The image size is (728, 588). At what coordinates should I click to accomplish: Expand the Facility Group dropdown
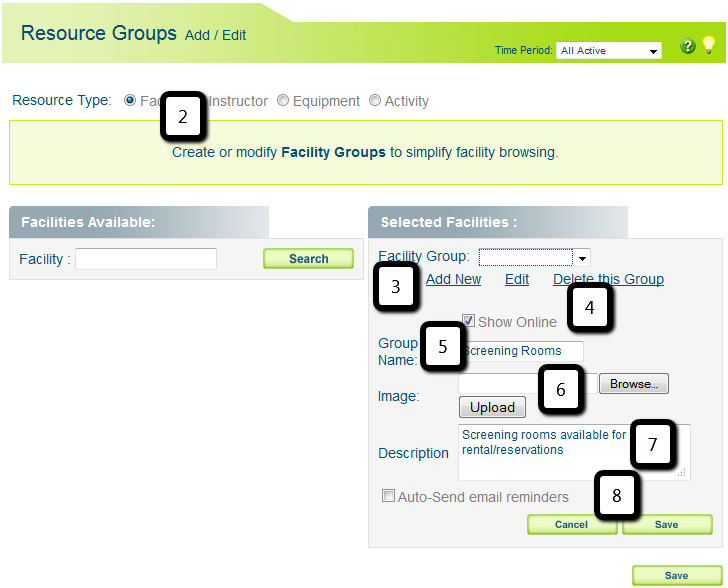(534, 257)
